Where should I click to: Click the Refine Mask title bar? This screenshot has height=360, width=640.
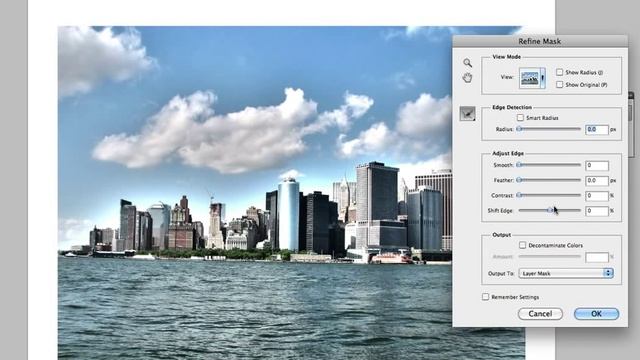pos(540,41)
